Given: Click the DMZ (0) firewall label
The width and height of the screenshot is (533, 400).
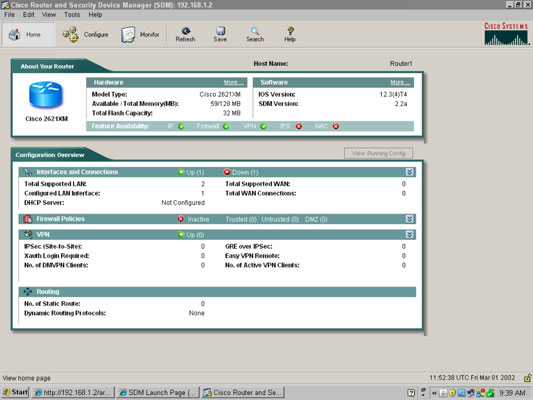Looking at the screenshot, I should tap(316, 219).
